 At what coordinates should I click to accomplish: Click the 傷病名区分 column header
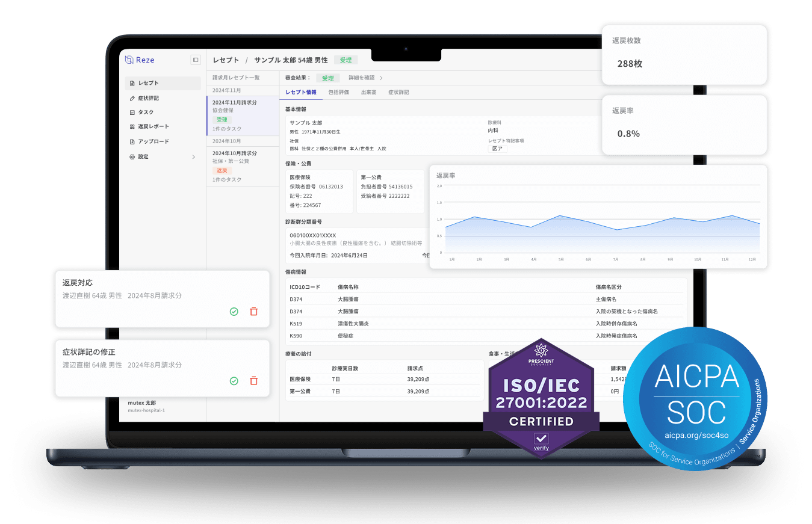point(609,287)
